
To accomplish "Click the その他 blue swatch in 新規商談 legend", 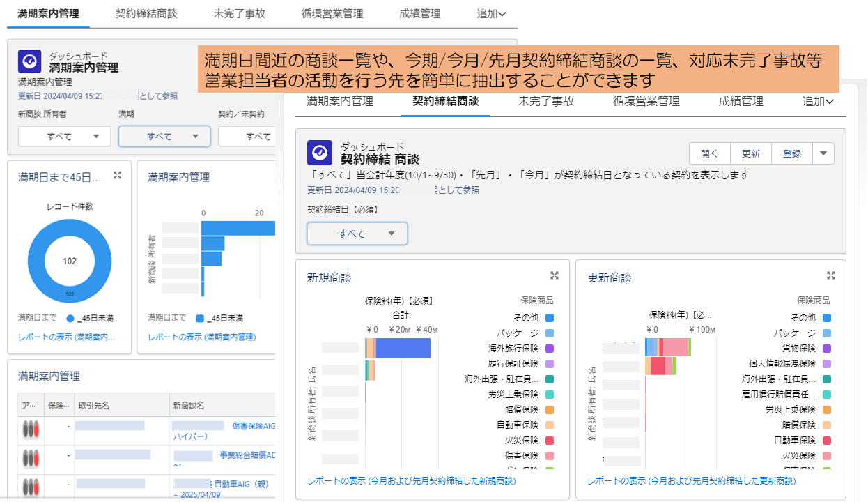I will 550,318.
